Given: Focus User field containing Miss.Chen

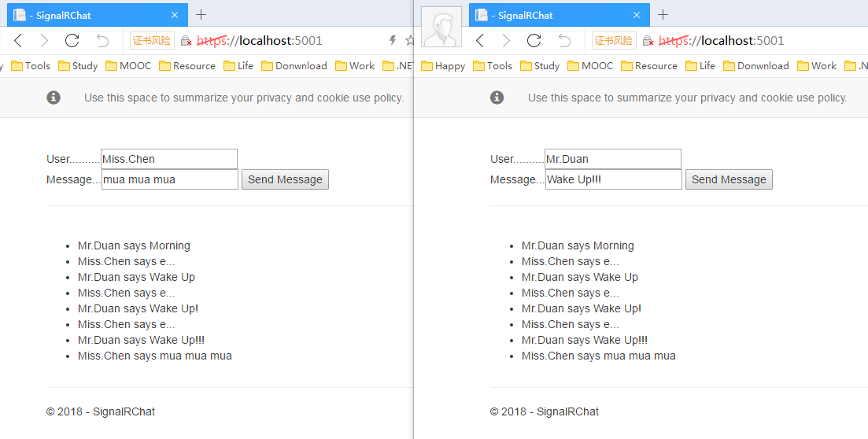Looking at the screenshot, I should [169, 159].
